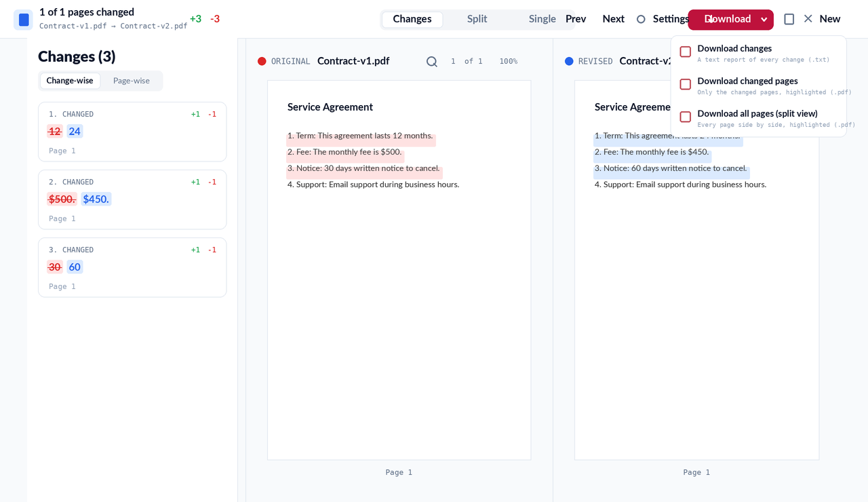
Task: Click the inserted 60 in change 3
Action: (75, 267)
